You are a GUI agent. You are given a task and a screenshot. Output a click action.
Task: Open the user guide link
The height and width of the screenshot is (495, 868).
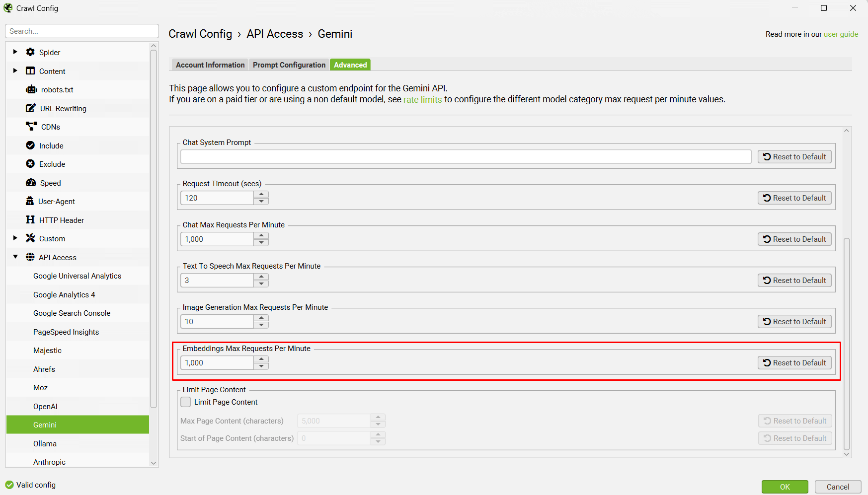(x=841, y=34)
